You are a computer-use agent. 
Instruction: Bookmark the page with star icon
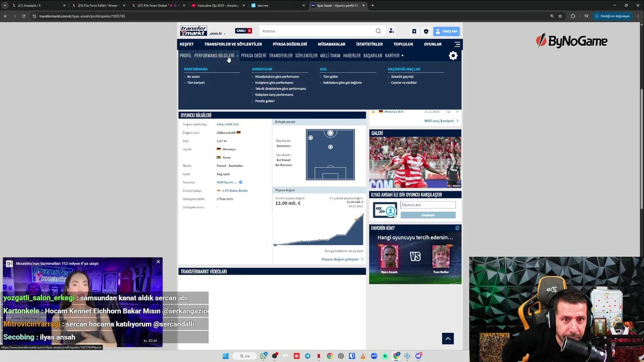point(560,16)
